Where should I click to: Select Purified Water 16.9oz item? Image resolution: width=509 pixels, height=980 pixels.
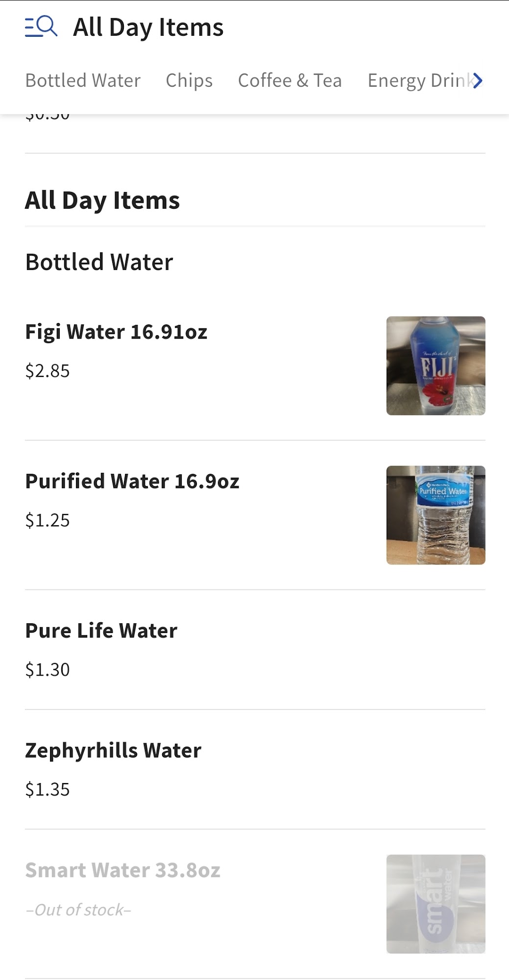point(132,481)
